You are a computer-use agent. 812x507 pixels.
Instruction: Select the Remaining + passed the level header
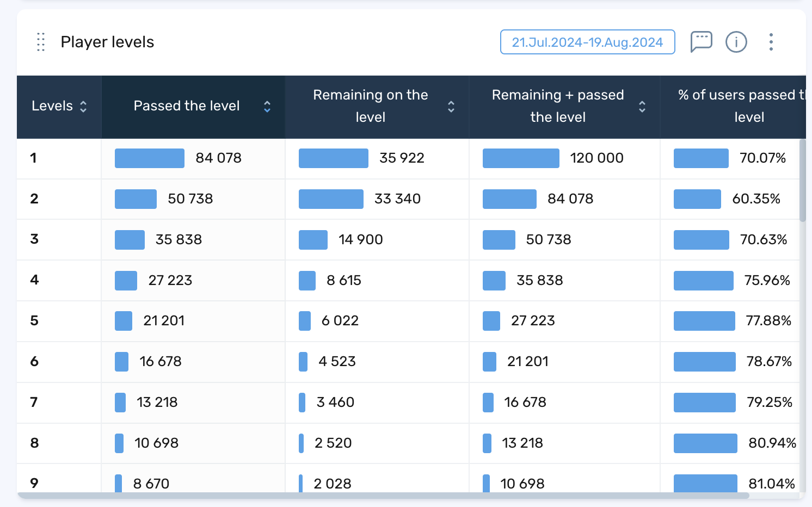(x=558, y=106)
